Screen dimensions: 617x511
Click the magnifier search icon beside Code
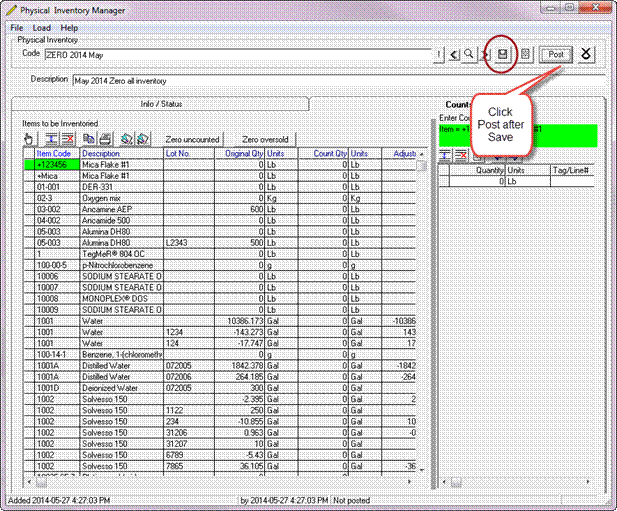click(x=469, y=54)
